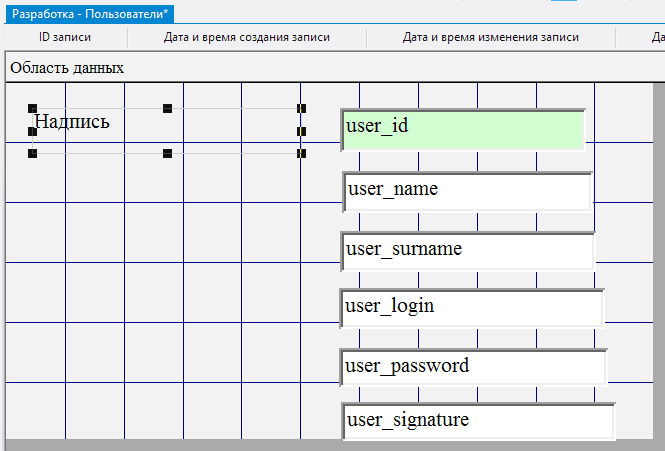Click the middle-left resize handle of Надпись

tap(33, 131)
